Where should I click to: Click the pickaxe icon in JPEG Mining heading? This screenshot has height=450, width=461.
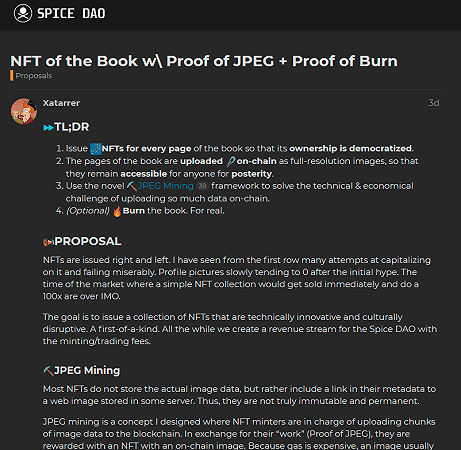point(48,371)
